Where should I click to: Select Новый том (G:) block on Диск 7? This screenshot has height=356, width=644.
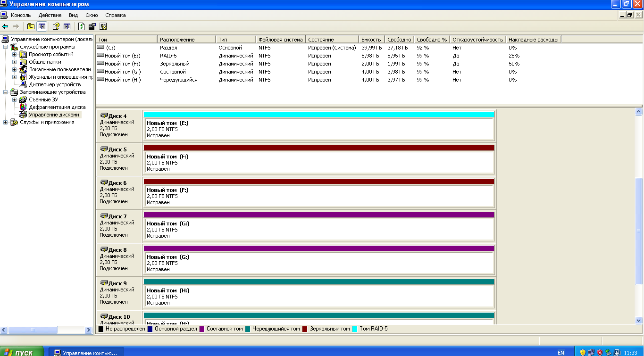point(318,229)
